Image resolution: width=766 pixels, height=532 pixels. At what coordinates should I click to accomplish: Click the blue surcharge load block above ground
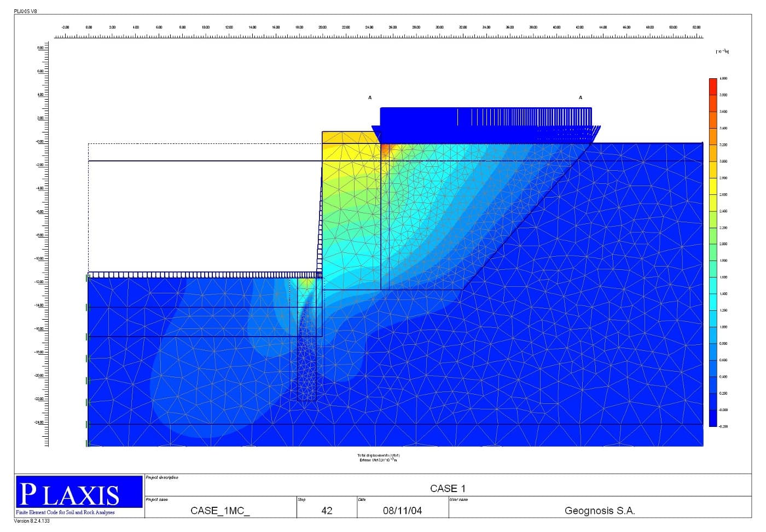tap(486, 125)
